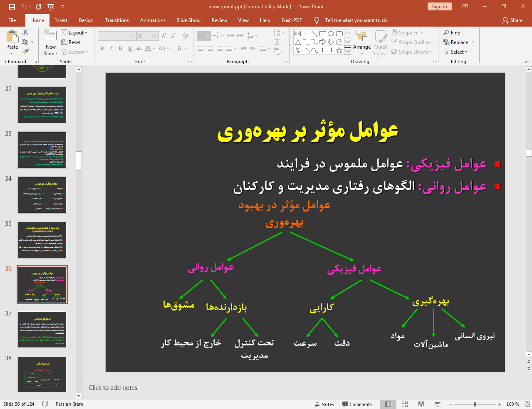Start Slide Show from status bar icon
The image size is (532, 409).
pos(438,404)
